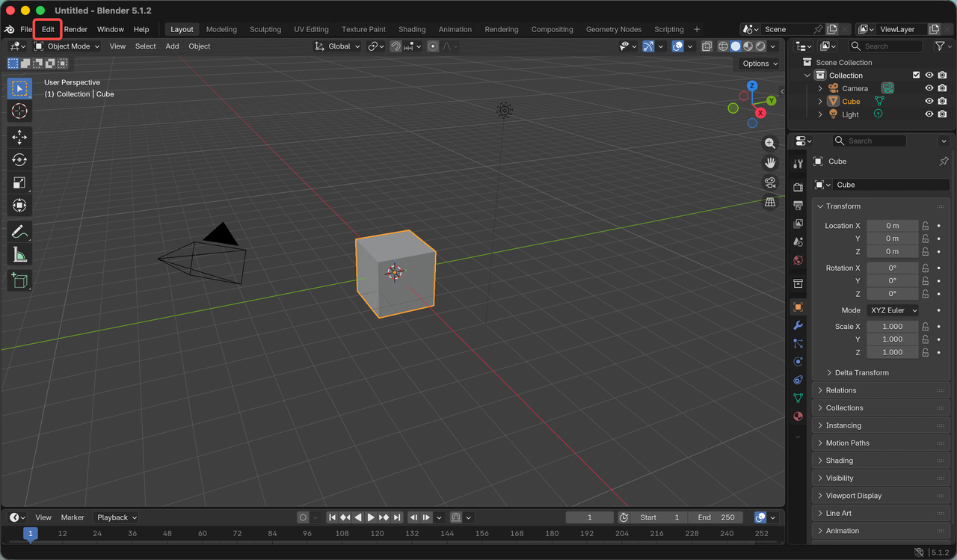
Task: Open the Render properties tab
Action: (x=798, y=187)
